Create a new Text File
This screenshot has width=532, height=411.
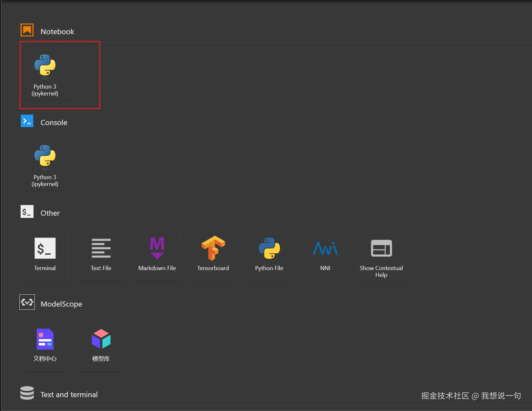click(101, 256)
